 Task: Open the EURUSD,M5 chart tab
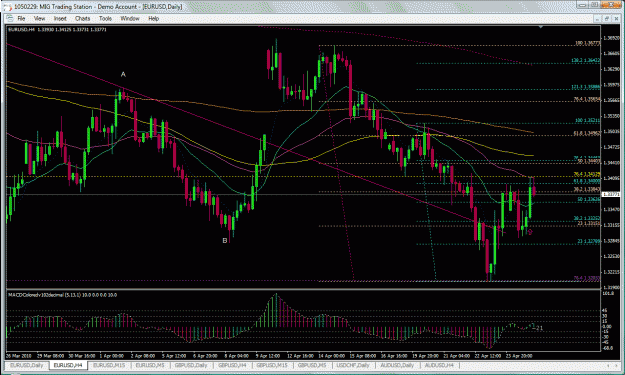pyautogui.click(x=150, y=365)
